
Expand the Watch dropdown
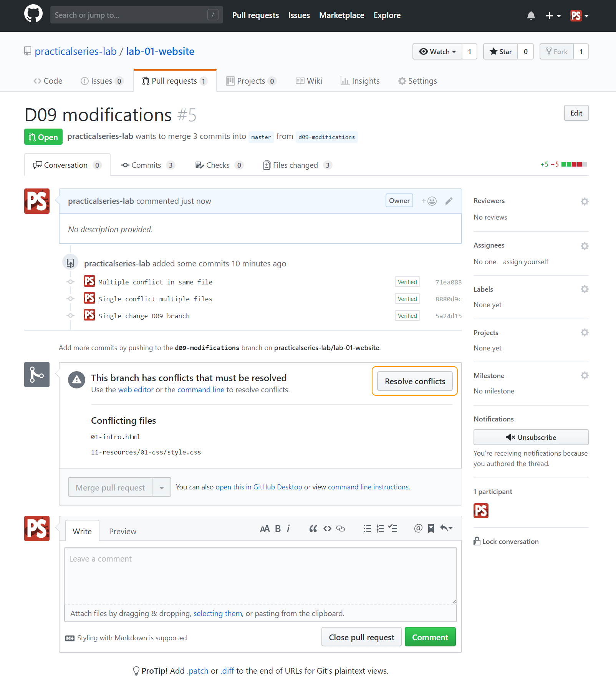pos(437,51)
